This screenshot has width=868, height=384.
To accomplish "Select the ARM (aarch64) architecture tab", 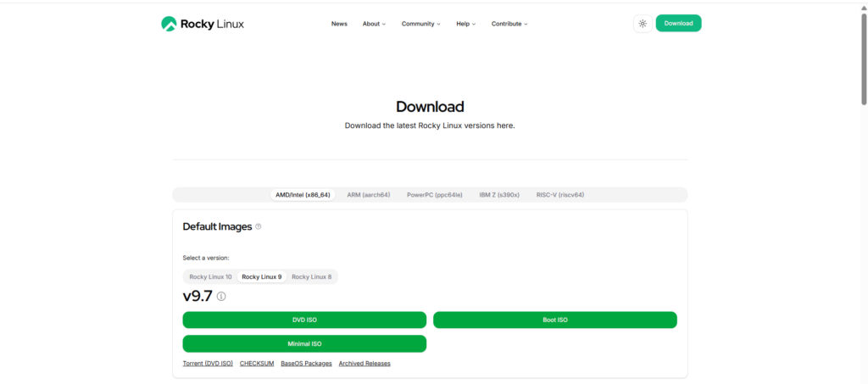I will tap(368, 195).
